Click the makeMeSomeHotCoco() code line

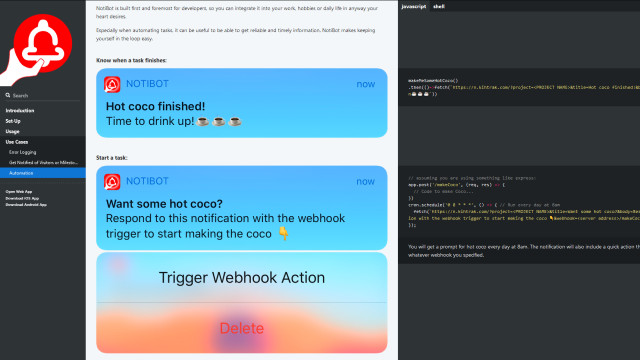coord(433,81)
